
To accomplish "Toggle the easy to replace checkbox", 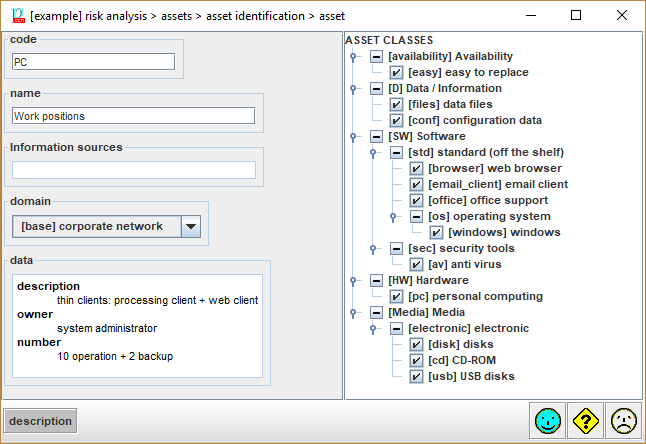I will point(397,72).
